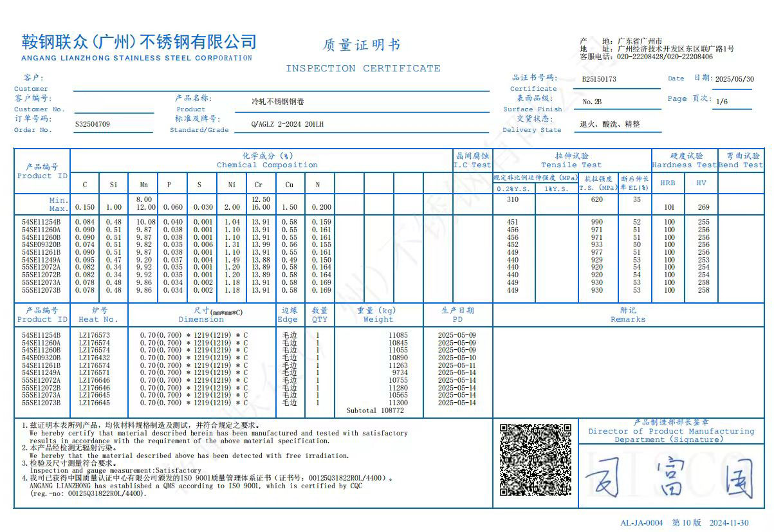
Task: Click the product name 冷轧不锈钢钢卷
Action: point(277,102)
